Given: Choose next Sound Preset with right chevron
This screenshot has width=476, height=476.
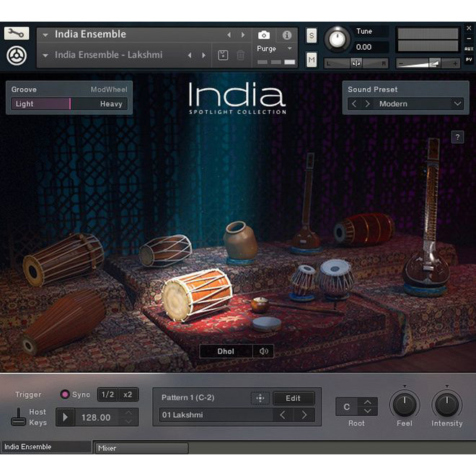Looking at the screenshot, I should click(367, 104).
